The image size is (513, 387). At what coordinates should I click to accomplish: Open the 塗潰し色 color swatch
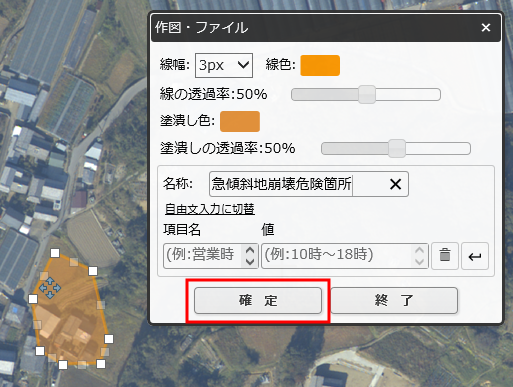pos(240,121)
